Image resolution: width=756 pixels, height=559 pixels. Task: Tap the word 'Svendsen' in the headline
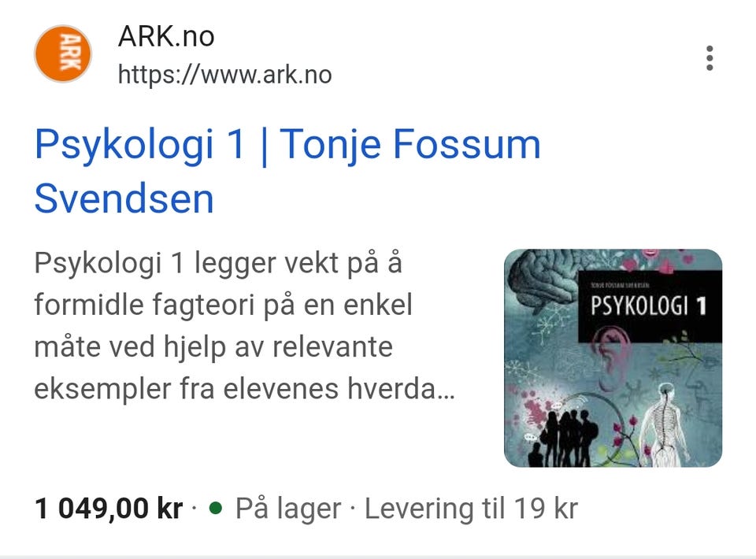pos(124,199)
